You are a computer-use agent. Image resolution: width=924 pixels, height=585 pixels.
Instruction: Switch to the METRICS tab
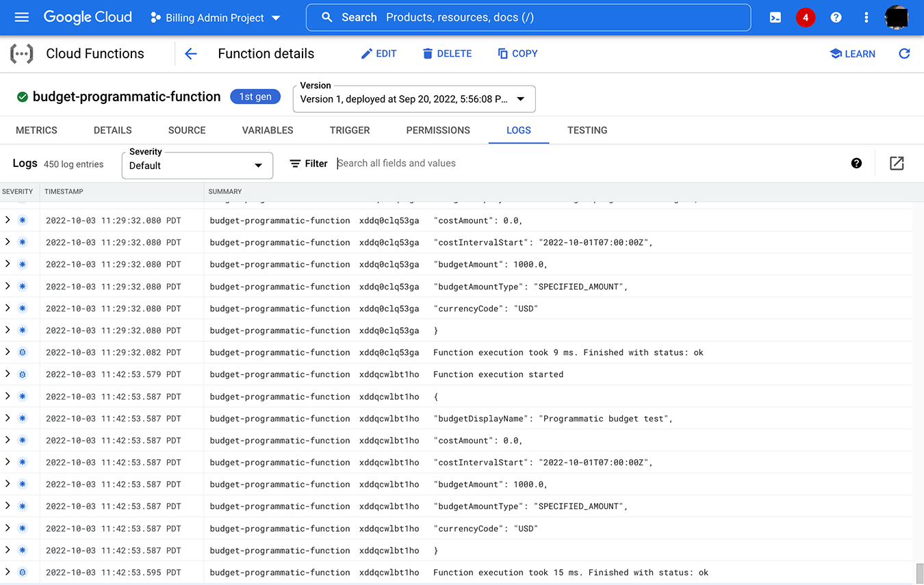pyautogui.click(x=36, y=130)
